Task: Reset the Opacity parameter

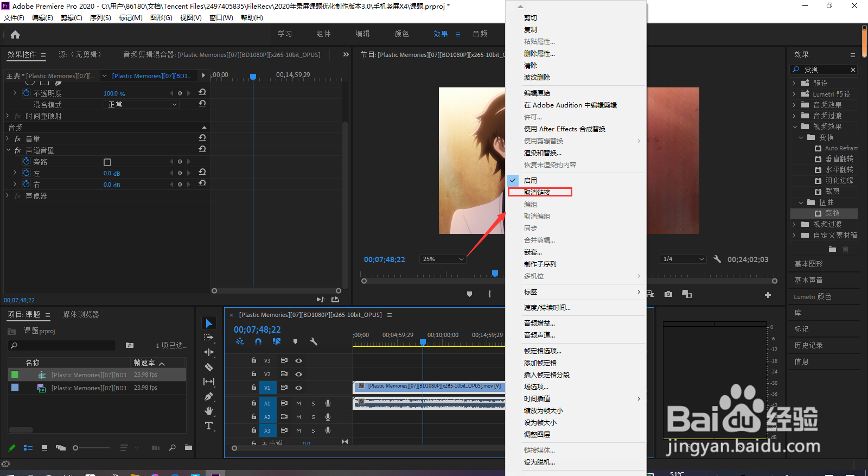Action: click(202, 92)
